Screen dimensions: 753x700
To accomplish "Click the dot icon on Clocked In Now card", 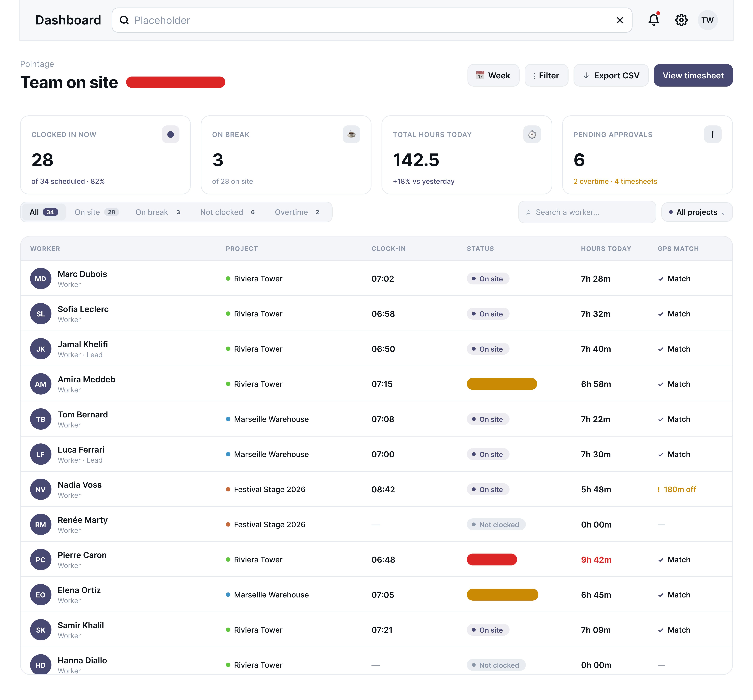I will click(171, 134).
